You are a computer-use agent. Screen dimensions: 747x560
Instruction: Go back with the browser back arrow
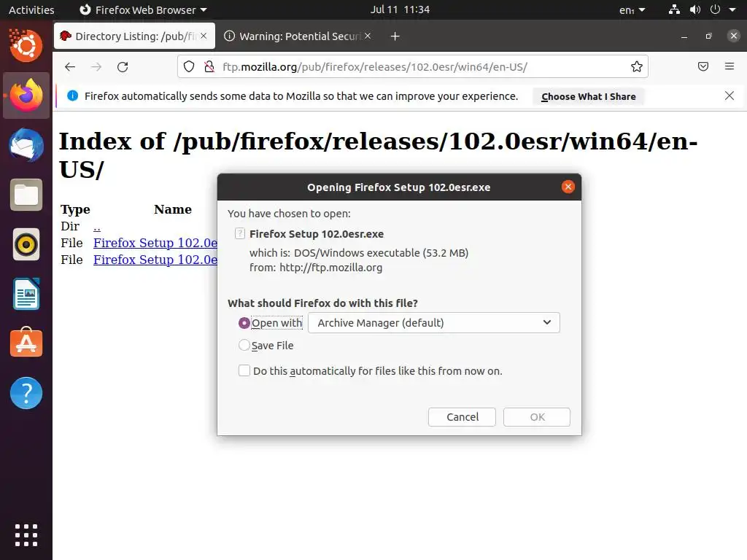pyautogui.click(x=70, y=66)
